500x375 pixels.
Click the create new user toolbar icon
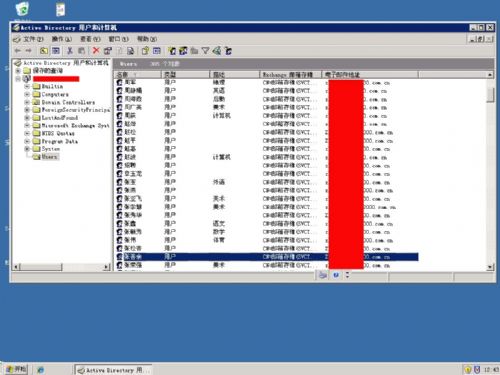[x=172, y=51]
